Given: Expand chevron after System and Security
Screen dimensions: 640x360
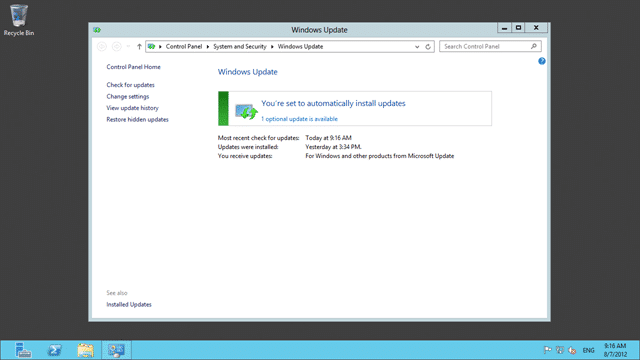Looking at the screenshot, I should coord(272,47).
